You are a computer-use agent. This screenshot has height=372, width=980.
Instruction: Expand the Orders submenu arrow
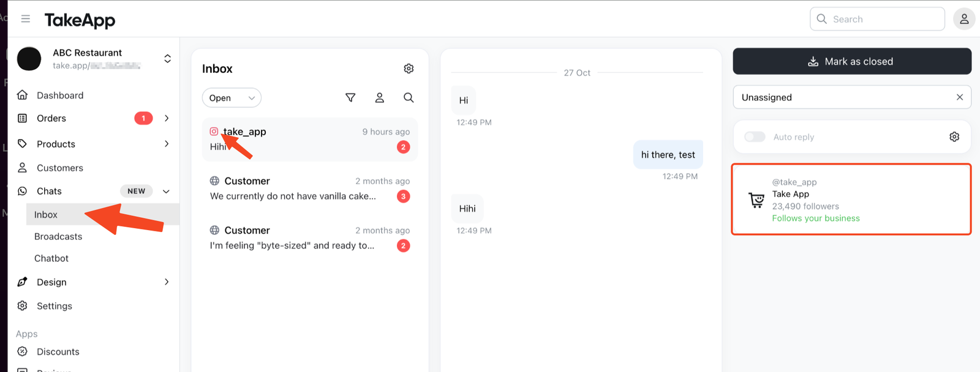pos(167,118)
